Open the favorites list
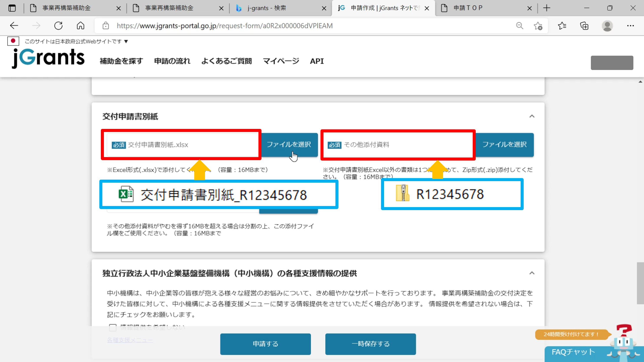 (562, 26)
